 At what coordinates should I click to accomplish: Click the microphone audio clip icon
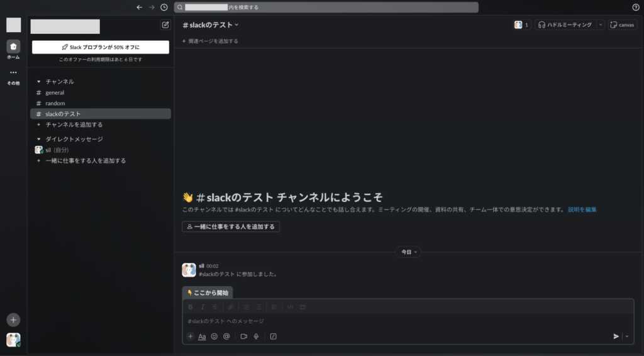coord(256,337)
